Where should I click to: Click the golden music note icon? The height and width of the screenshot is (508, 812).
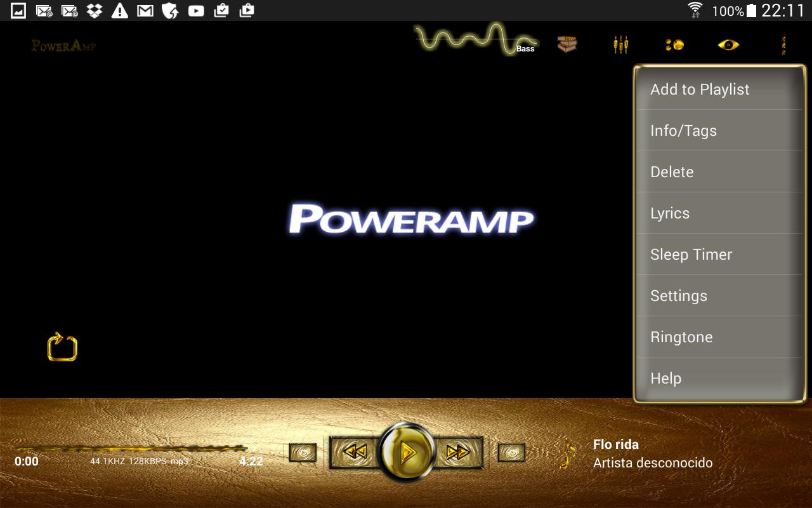(568, 453)
